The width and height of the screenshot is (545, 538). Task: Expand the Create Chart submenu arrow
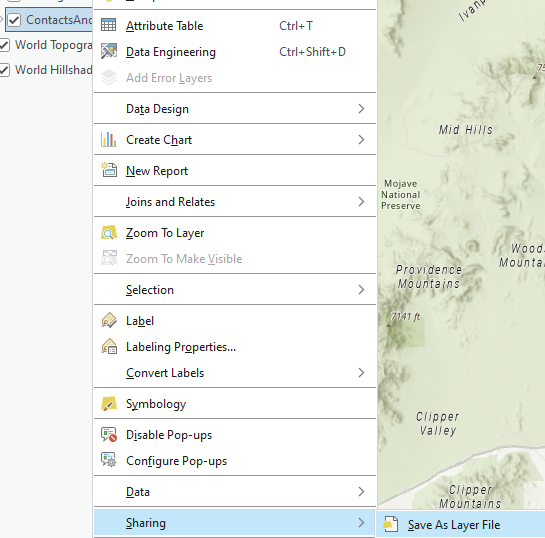point(361,140)
